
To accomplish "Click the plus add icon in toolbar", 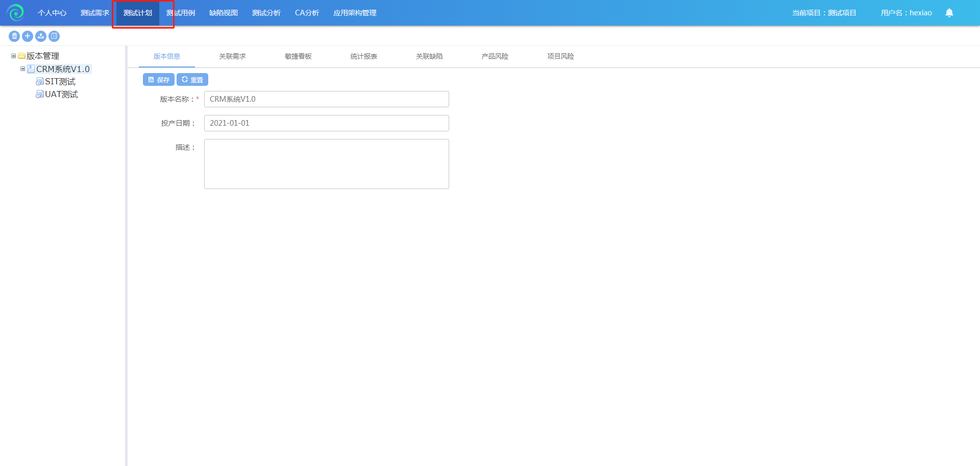I will coord(28,36).
